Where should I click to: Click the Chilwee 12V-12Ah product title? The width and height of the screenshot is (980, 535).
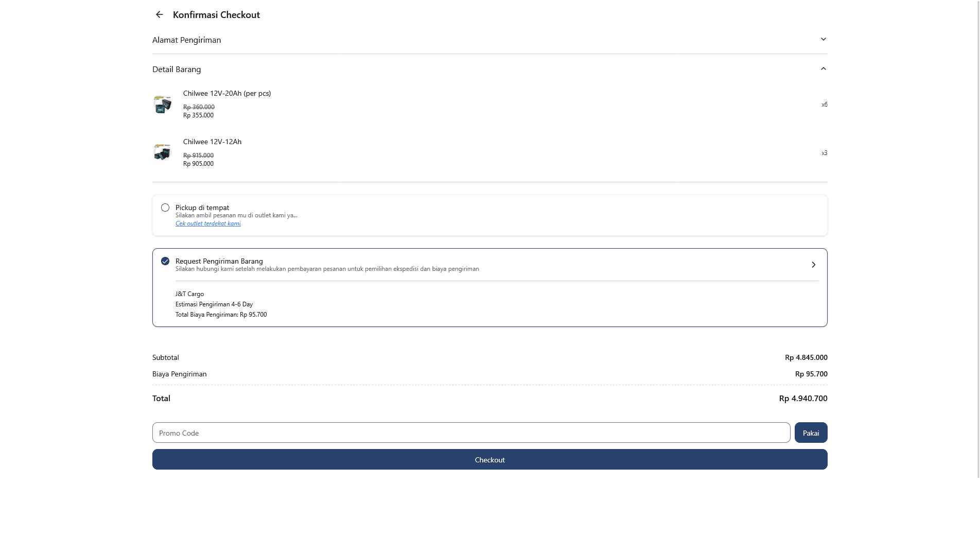click(x=212, y=142)
